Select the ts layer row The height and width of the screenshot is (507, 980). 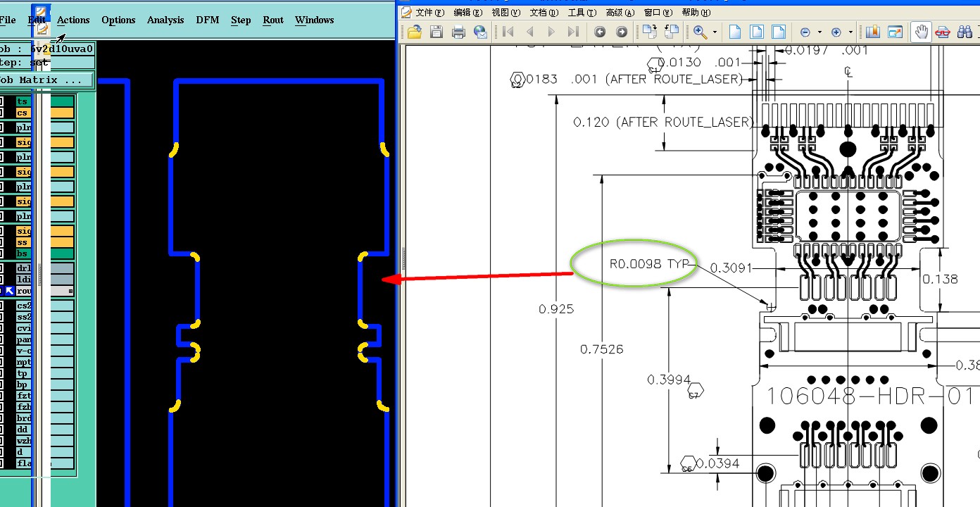coord(45,101)
